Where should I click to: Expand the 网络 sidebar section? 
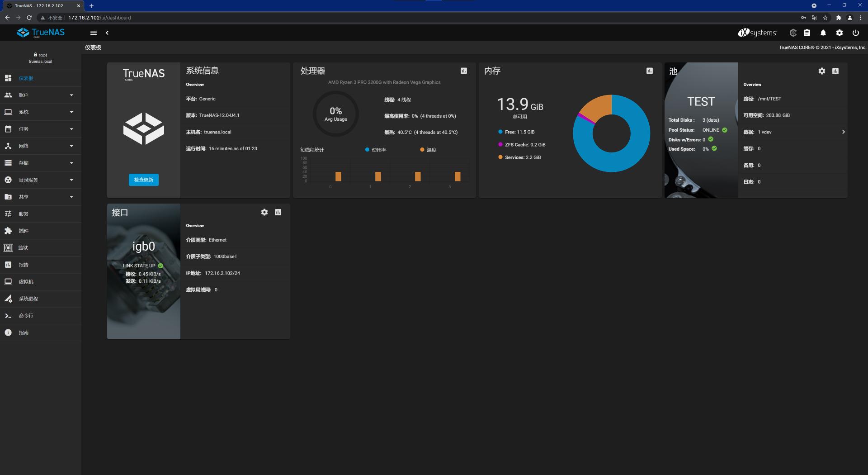tap(40, 146)
